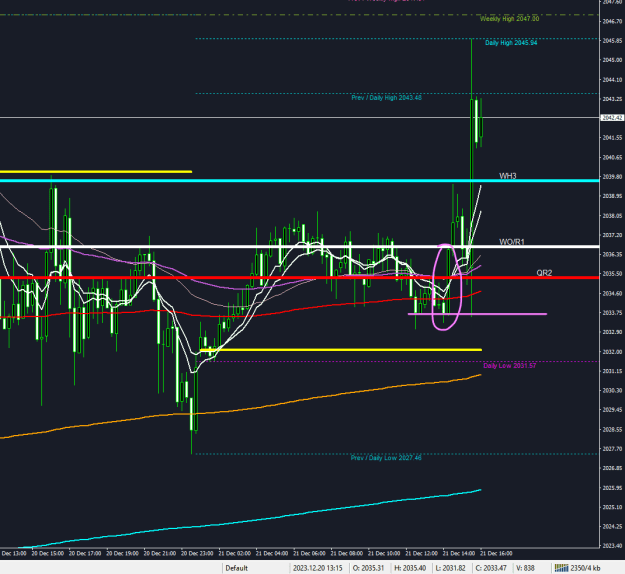Click the 20 Dec 17:00 time label

coord(85,554)
